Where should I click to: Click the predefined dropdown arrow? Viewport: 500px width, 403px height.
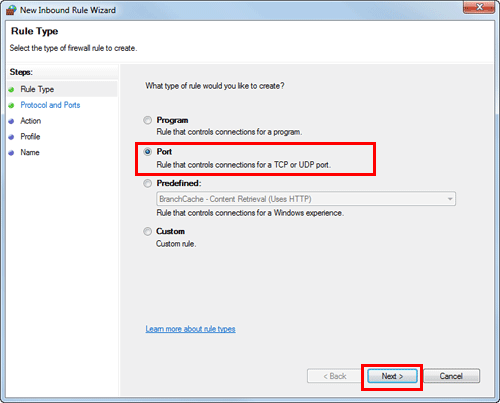coord(450,199)
